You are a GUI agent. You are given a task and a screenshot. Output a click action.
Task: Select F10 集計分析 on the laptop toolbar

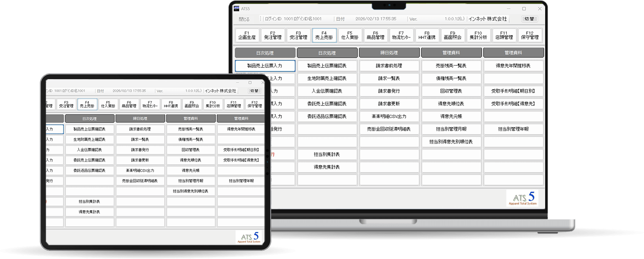pos(478,35)
